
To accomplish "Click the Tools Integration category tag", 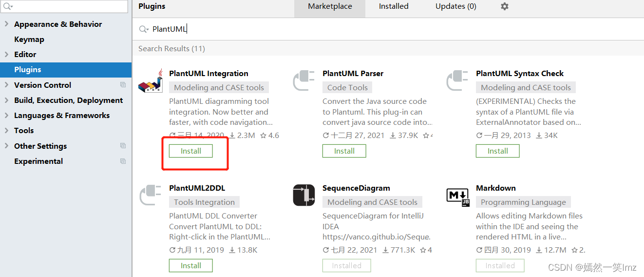I will point(204,202).
